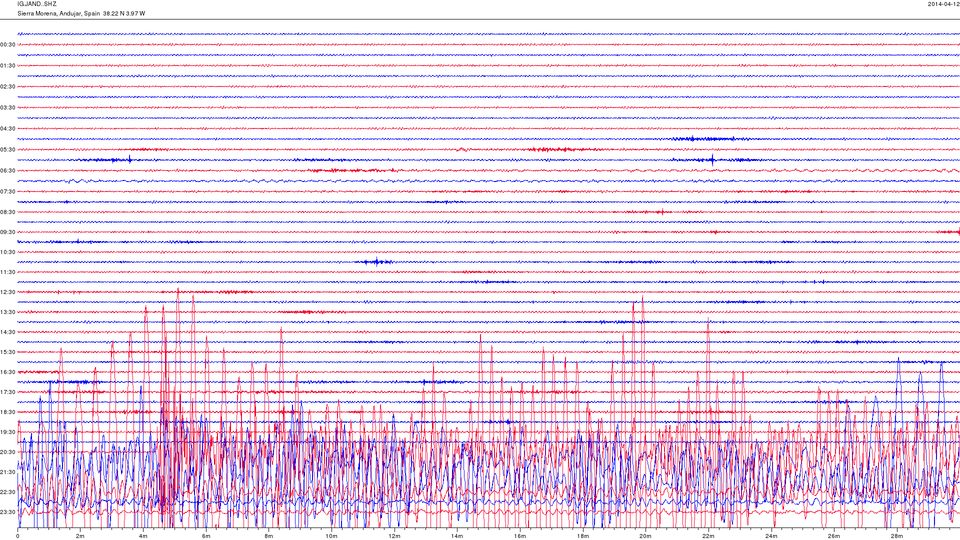Select the 19:30 time label
Viewport: 960px width, 540px height.
[x=8, y=432]
